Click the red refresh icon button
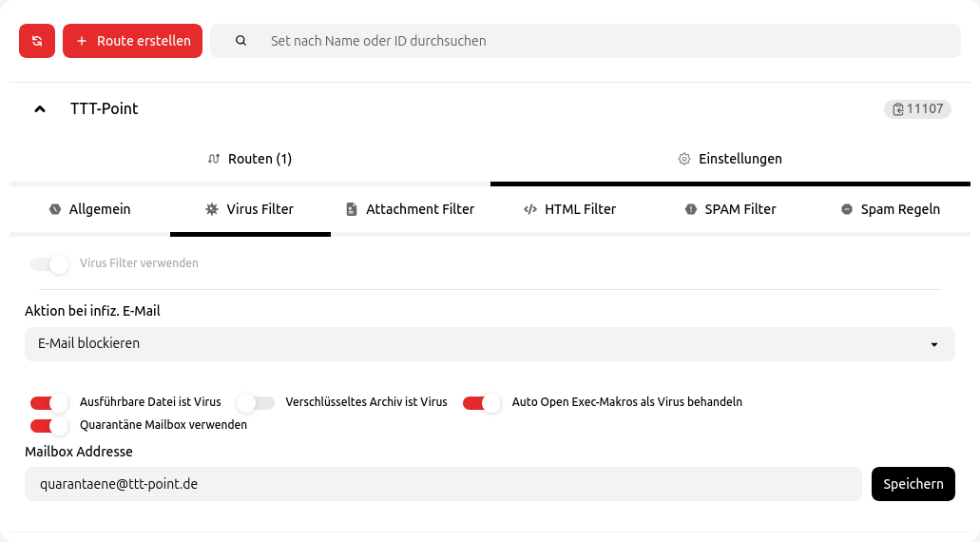Viewport: 980px width, 542px height. pos(37,41)
